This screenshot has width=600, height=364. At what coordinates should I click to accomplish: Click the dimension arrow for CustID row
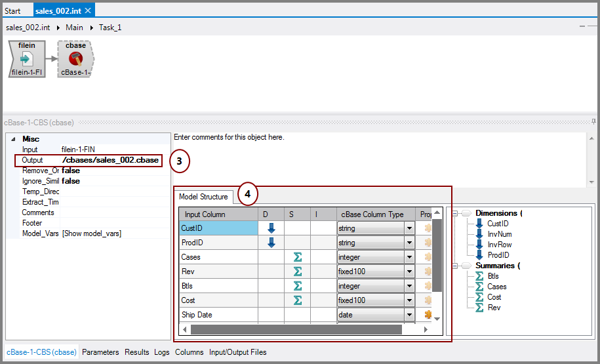click(x=271, y=228)
